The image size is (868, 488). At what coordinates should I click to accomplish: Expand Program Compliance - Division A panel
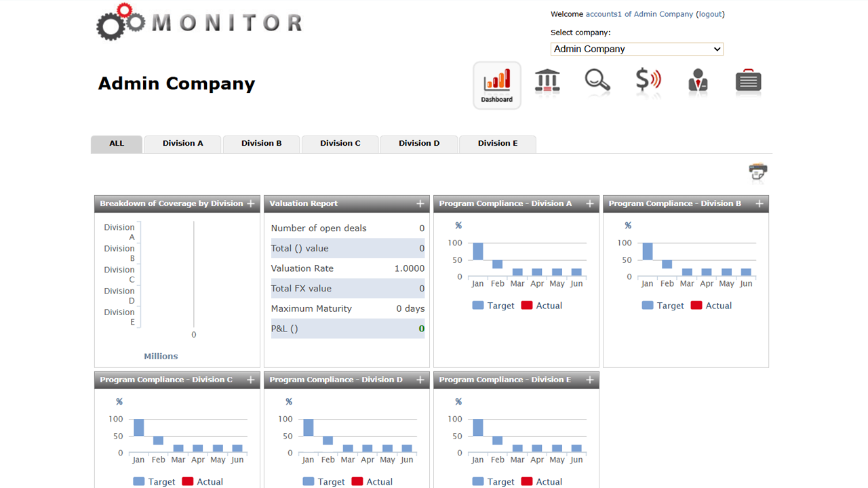tap(590, 204)
